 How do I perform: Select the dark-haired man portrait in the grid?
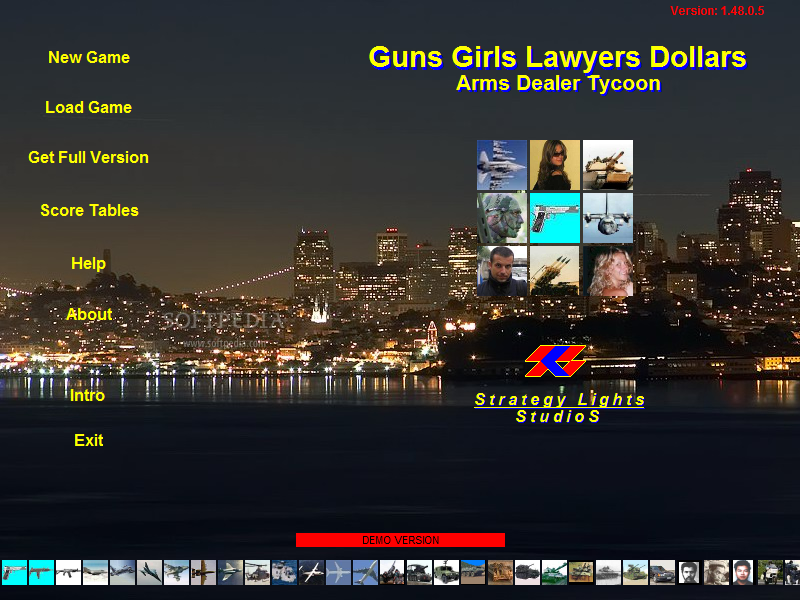tap(502, 271)
